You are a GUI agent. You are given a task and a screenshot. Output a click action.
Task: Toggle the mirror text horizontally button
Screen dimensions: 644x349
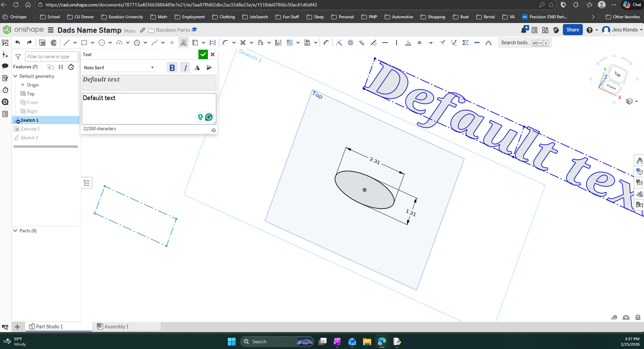[197, 68]
